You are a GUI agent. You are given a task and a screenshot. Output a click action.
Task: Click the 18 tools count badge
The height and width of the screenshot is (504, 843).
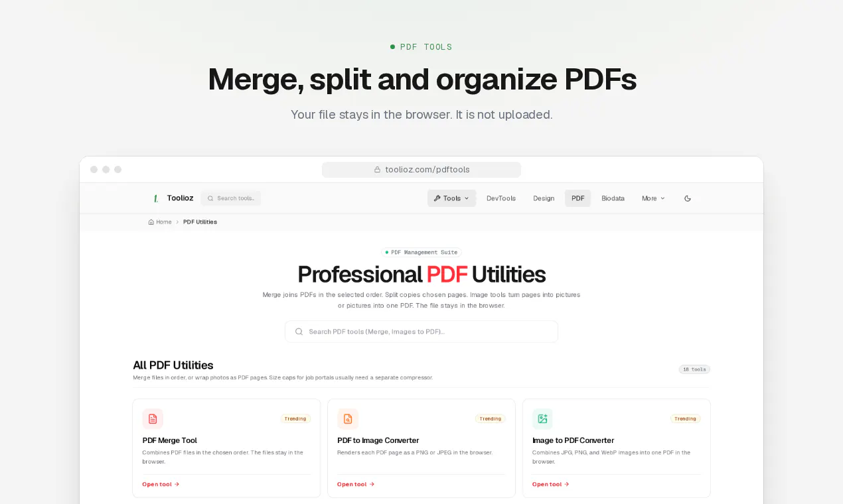(694, 369)
